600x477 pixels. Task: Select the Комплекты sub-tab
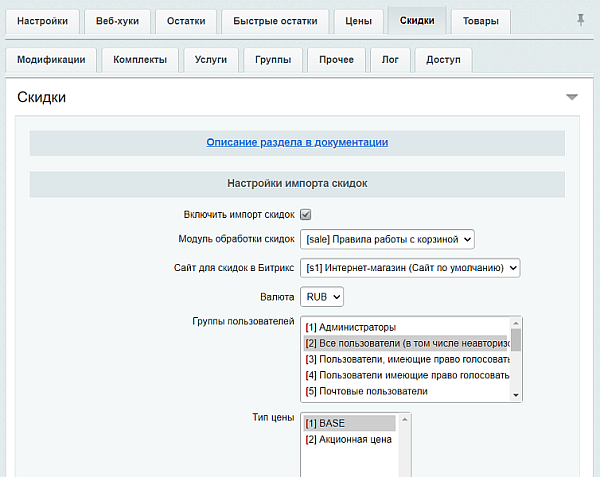(140, 60)
